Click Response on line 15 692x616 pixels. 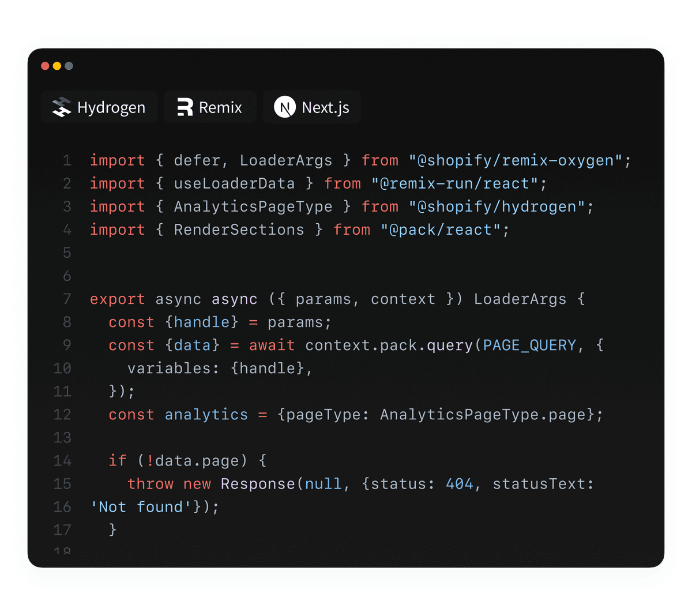click(x=257, y=484)
